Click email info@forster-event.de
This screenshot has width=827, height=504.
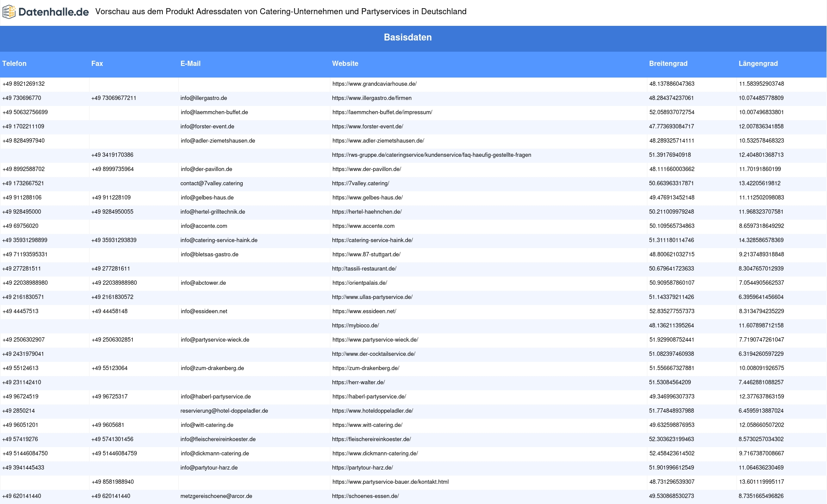[207, 127]
